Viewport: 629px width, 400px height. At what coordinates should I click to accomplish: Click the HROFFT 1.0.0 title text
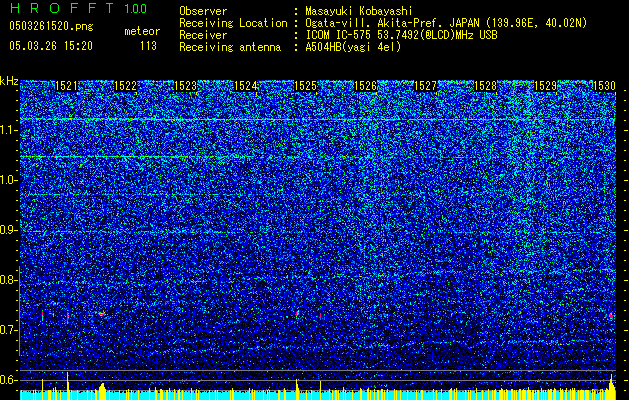point(79,8)
